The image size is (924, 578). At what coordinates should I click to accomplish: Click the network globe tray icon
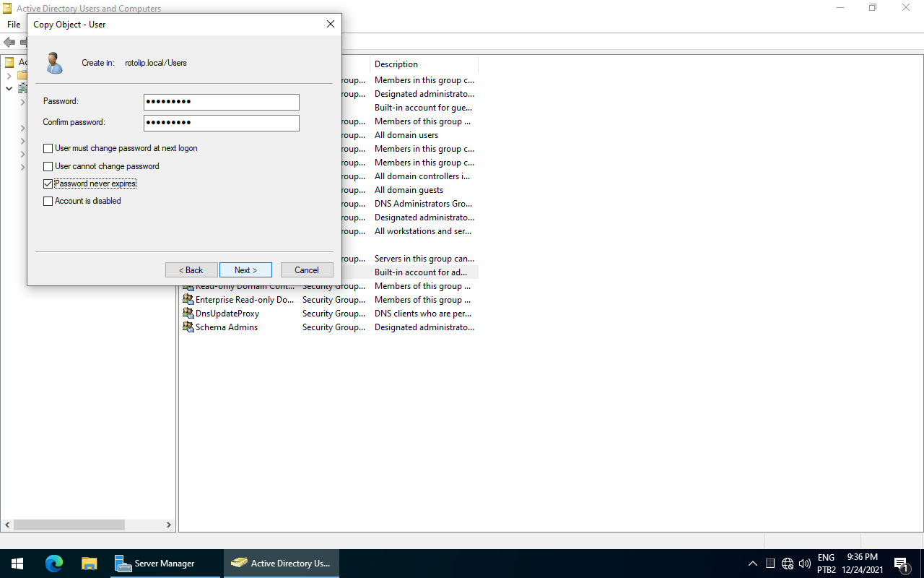788,564
